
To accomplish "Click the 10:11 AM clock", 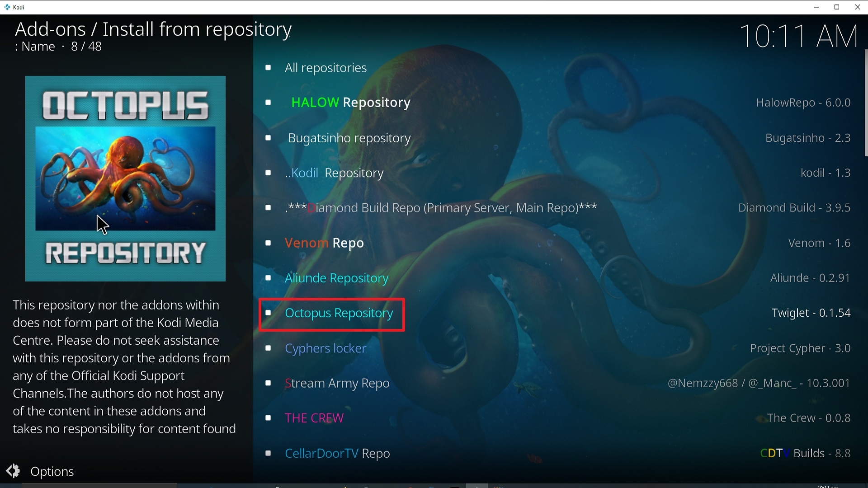I will [x=798, y=36].
